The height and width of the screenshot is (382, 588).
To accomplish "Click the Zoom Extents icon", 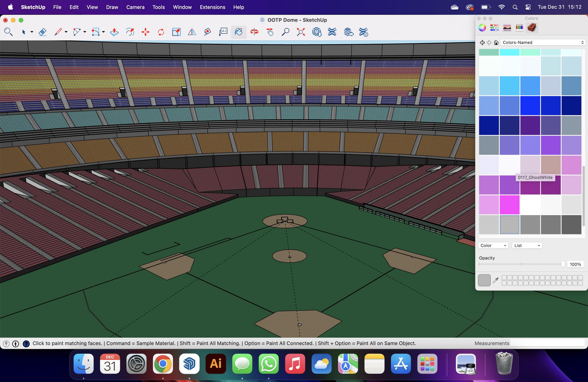I will 301,32.
